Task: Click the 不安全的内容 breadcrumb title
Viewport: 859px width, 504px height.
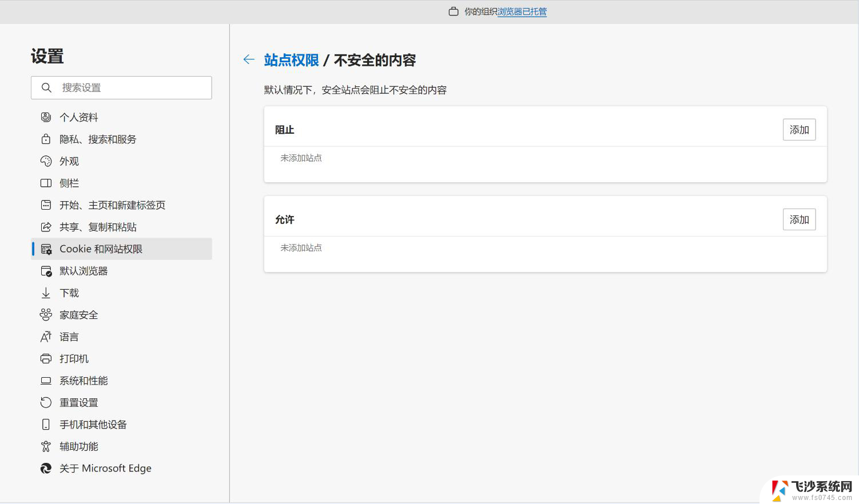Action: [375, 60]
